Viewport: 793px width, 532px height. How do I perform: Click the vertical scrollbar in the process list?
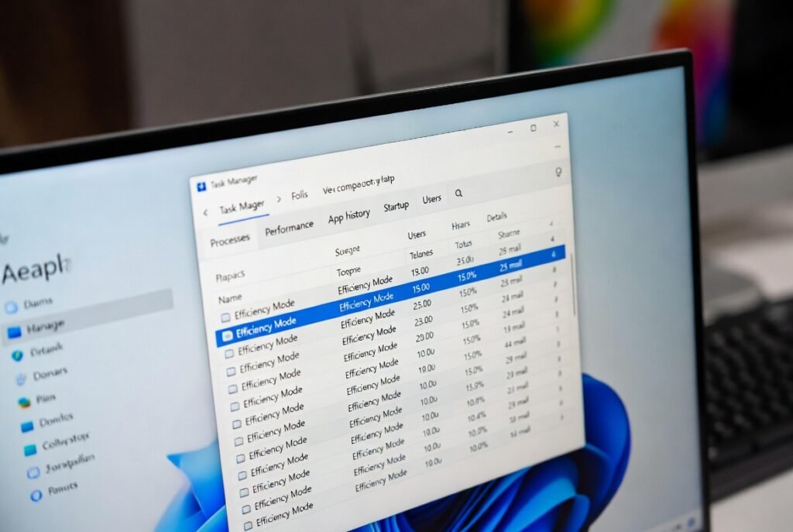tap(574, 287)
